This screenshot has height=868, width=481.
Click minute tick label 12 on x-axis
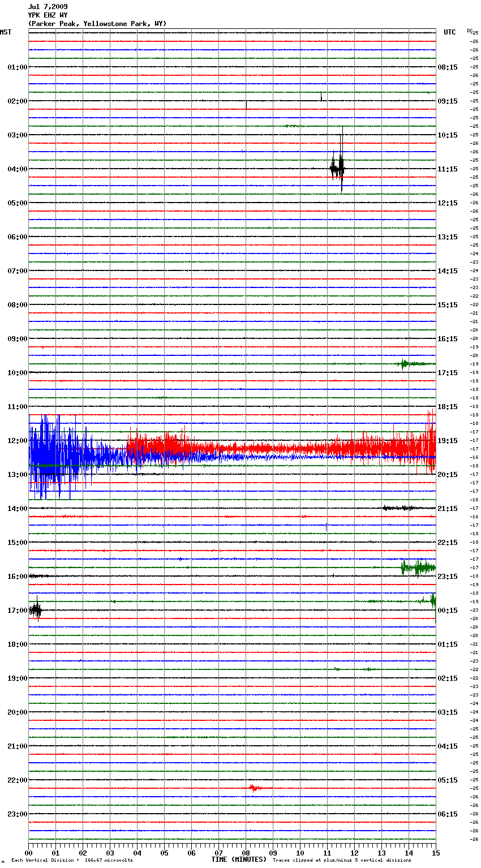[x=354, y=853]
